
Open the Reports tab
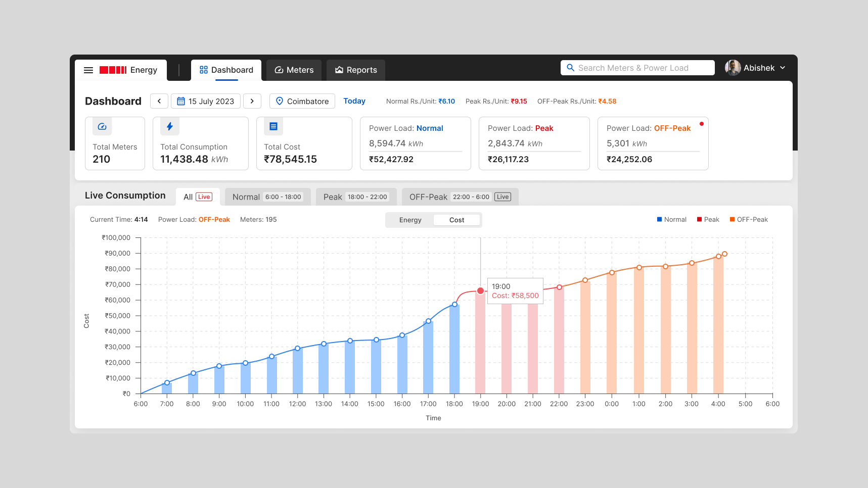click(x=356, y=70)
